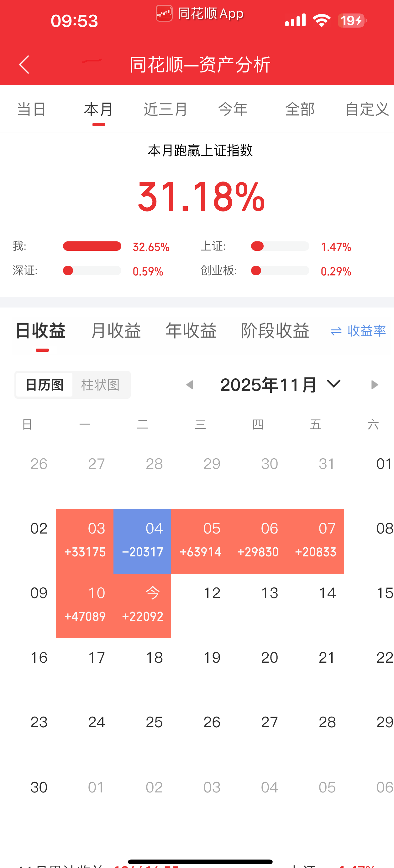
Task: Tap the 本月跑赢上证指数 heading
Action: pyautogui.click(x=200, y=150)
